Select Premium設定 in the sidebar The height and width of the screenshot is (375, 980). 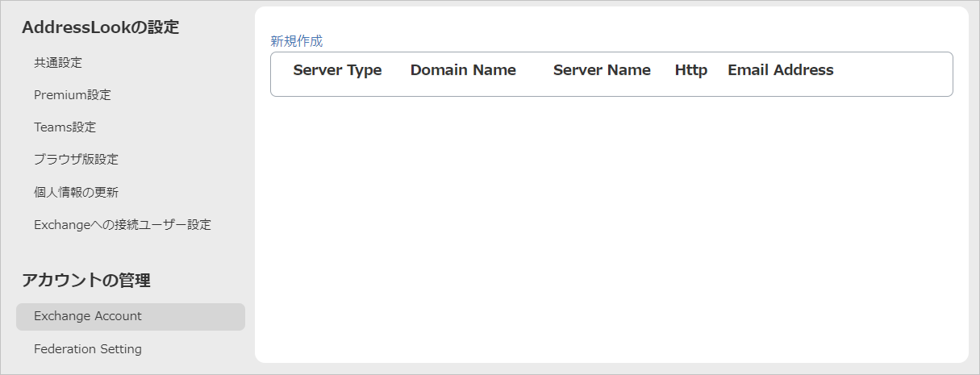pos(73,94)
